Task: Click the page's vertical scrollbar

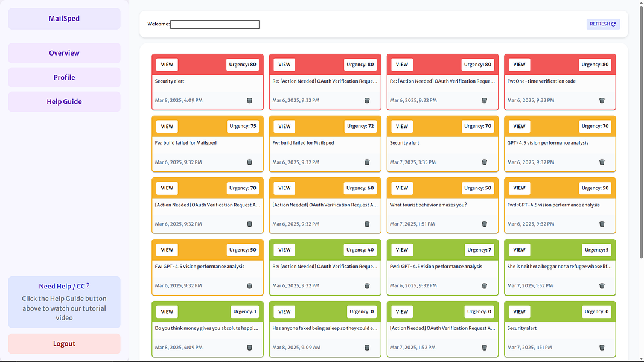Action: pos(641,132)
